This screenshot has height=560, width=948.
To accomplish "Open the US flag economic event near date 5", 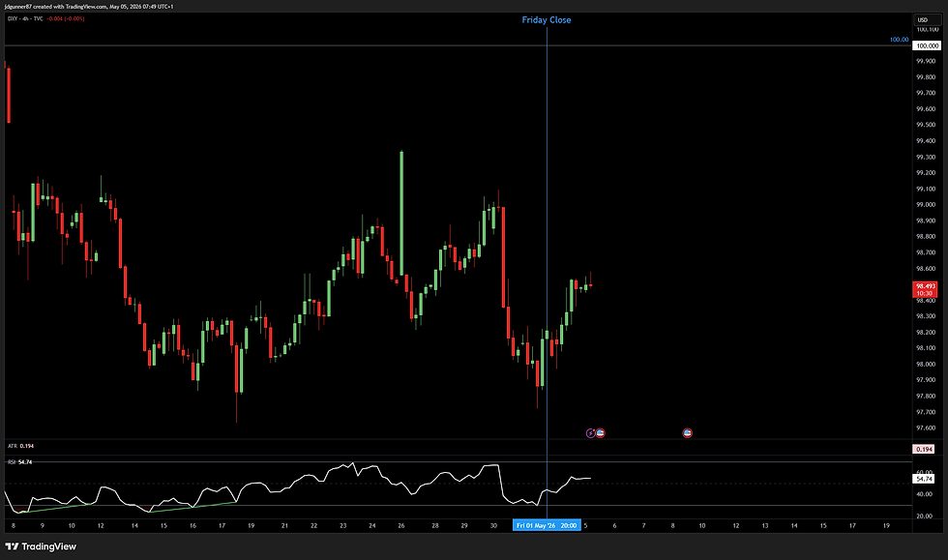I will click(600, 433).
